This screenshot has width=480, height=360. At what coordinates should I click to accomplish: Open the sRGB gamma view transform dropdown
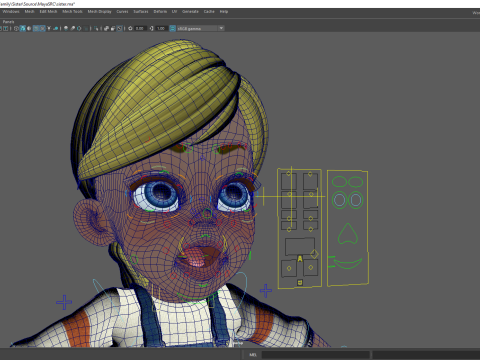(x=200, y=28)
